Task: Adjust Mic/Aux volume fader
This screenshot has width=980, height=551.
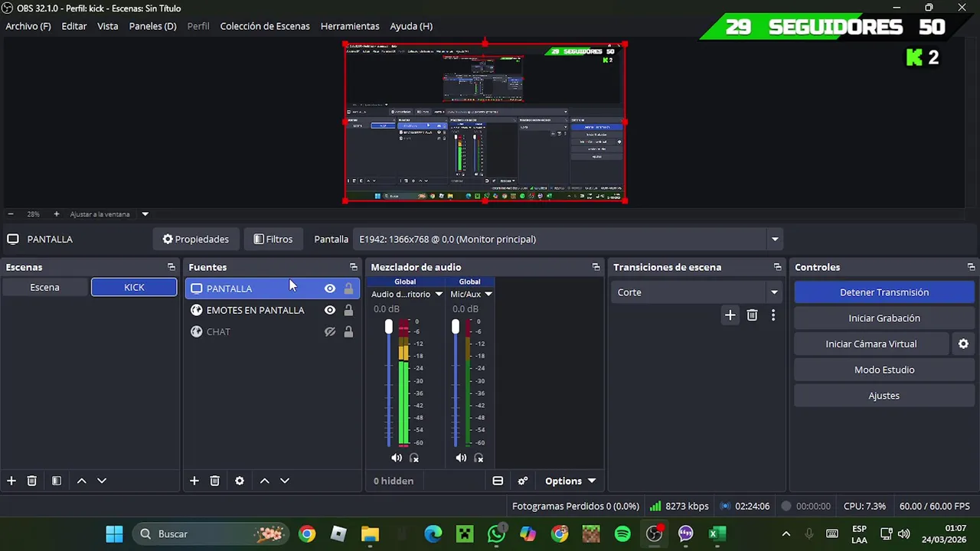Action: tap(456, 328)
